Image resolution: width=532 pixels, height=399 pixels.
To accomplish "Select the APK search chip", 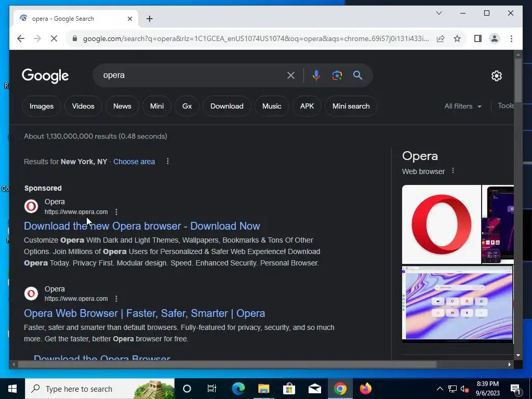I will 307,106.
